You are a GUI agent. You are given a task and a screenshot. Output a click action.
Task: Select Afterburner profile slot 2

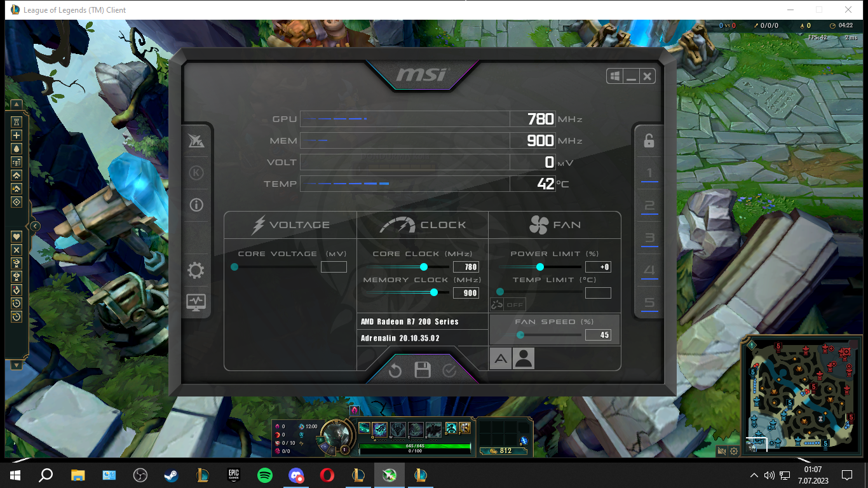coord(649,205)
